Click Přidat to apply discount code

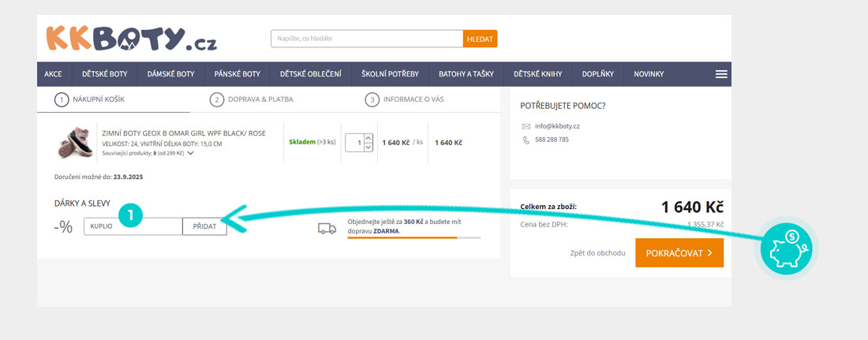[x=204, y=226]
